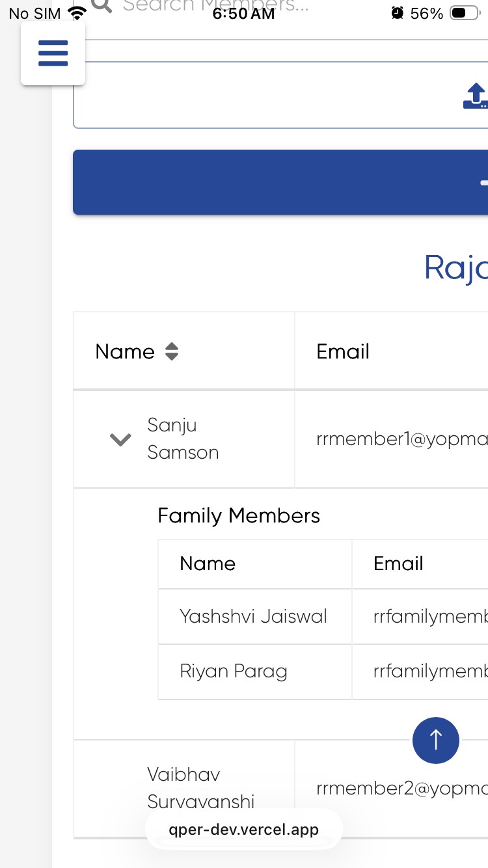This screenshot has width=488, height=868.
Task: Select the Yashshvi Jaiswal family member row
Action: coord(253,616)
